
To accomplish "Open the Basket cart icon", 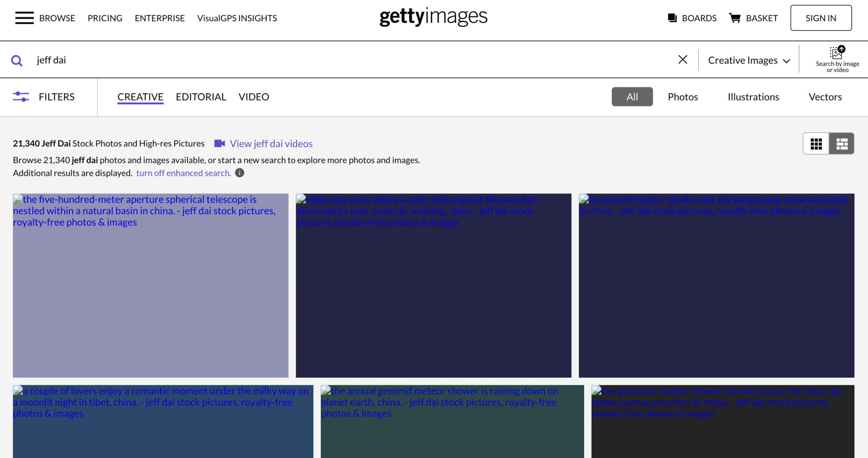I will pyautogui.click(x=734, y=18).
